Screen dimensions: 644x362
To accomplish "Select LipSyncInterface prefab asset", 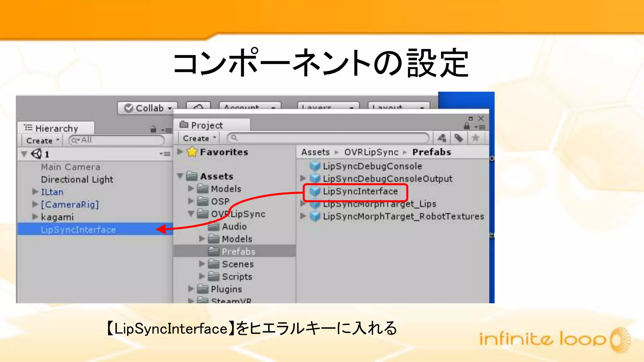I will pyautogui.click(x=354, y=191).
